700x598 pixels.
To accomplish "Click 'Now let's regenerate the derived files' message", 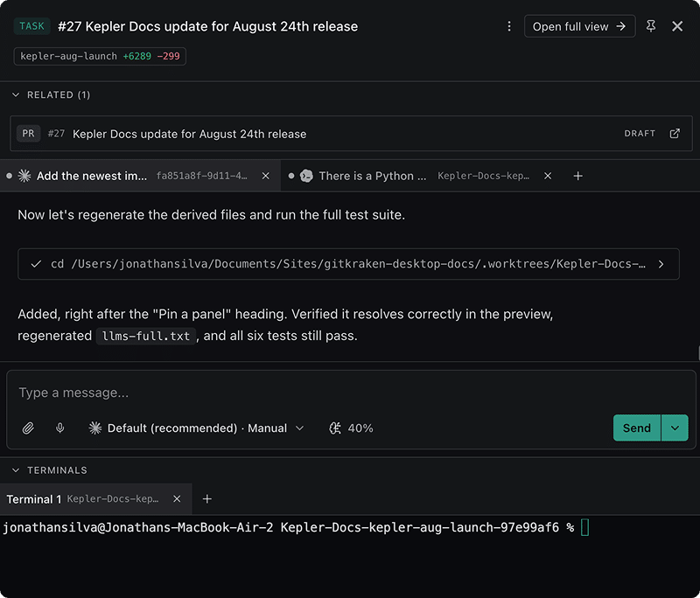I will 211,215.
